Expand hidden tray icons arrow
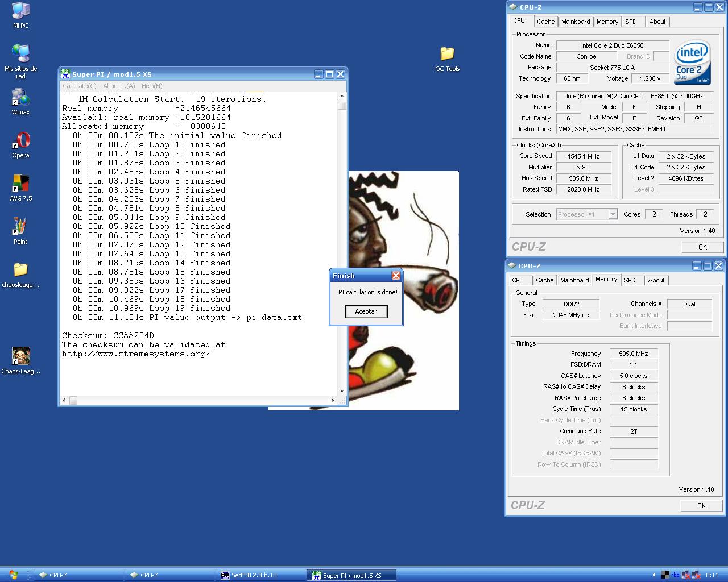This screenshot has height=582, width=728. 654,575
